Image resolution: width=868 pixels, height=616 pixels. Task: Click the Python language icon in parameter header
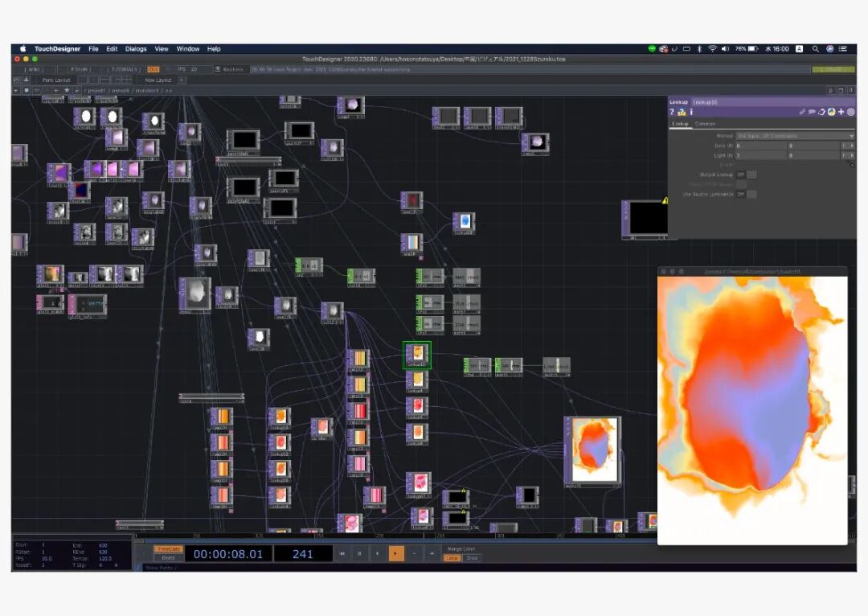click(x=832, y=112)
